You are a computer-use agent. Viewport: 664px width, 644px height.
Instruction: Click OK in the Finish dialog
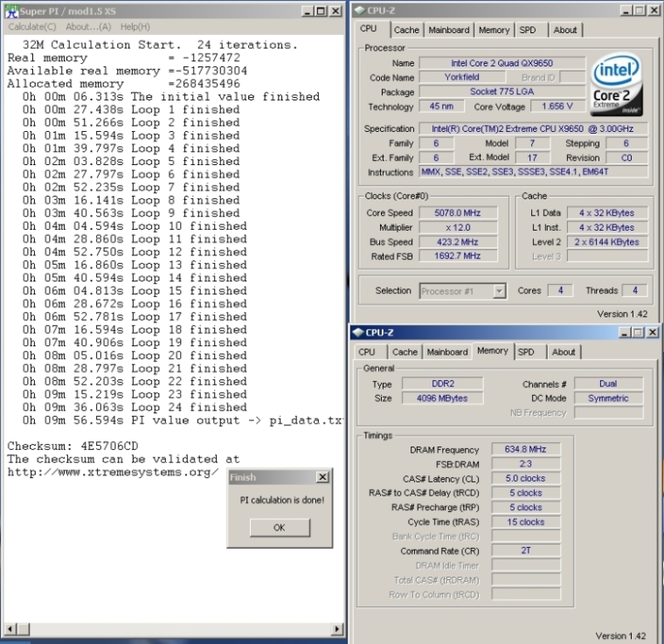[x=280, y=528]
